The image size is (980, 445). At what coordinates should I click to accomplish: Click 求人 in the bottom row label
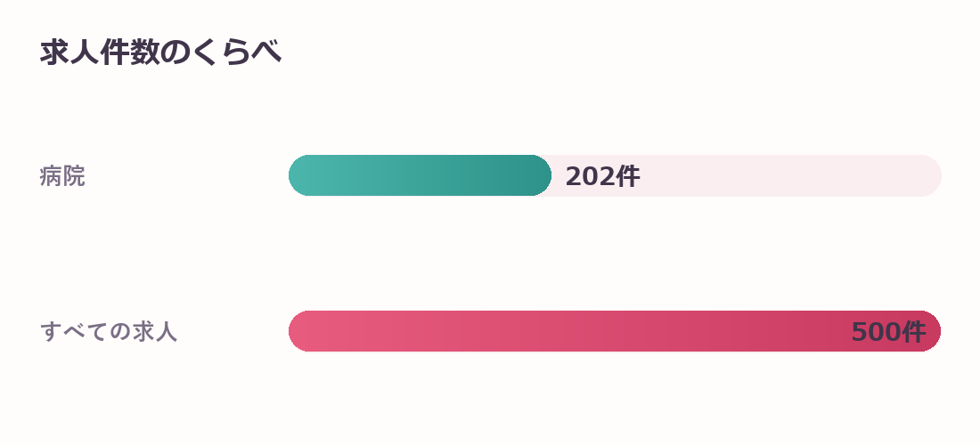point(155,331)
